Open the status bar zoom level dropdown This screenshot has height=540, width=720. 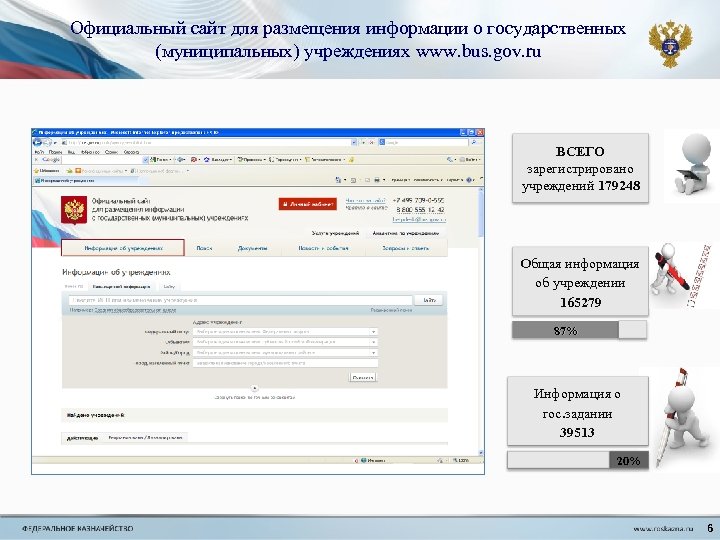point(461,460)
